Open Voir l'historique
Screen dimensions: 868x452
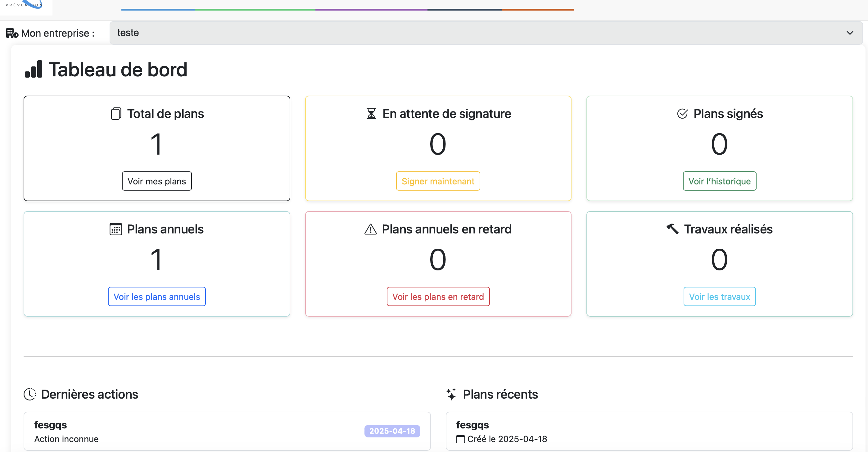[719, 181]
